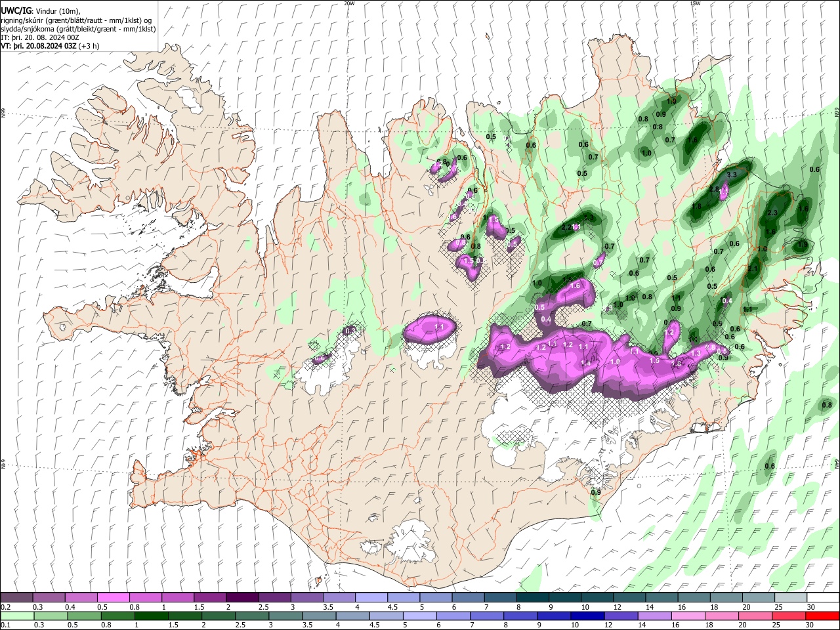Click the 'VT: þri. 20.08.2024 03Z (+3 h)' line
The width and height of the screenshot is (840, 630).
51,46
